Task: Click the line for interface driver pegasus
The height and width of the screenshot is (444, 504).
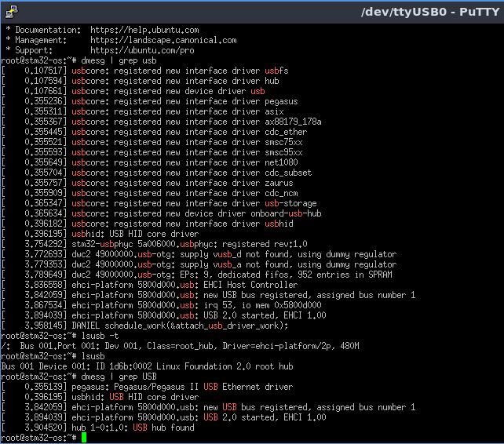Action: coord(149,101)
